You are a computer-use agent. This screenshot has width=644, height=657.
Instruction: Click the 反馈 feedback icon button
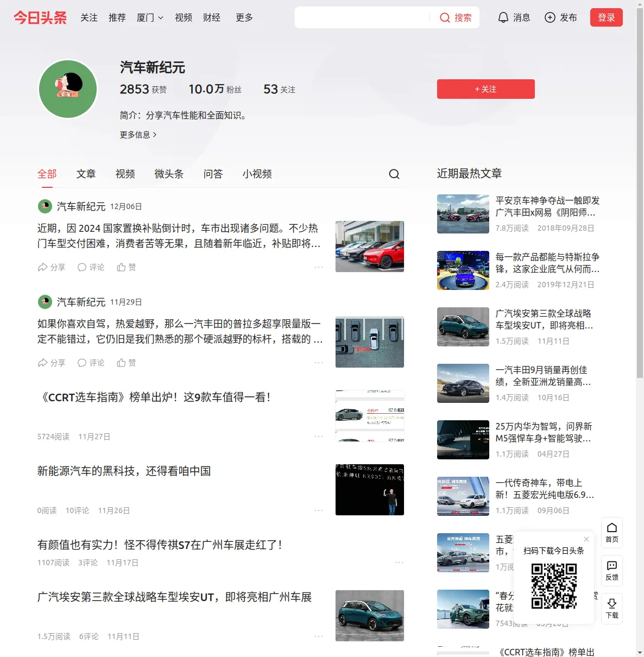(x=612, y=571)
